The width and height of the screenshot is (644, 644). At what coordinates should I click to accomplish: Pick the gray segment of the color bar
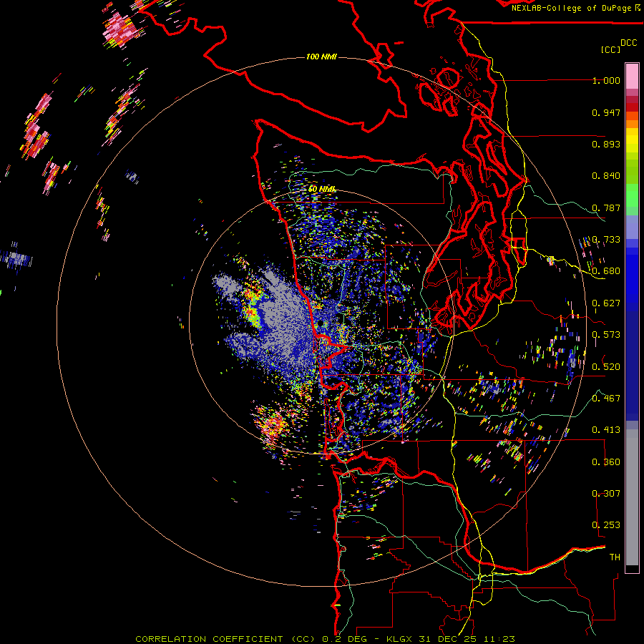[x=632, y=497]
